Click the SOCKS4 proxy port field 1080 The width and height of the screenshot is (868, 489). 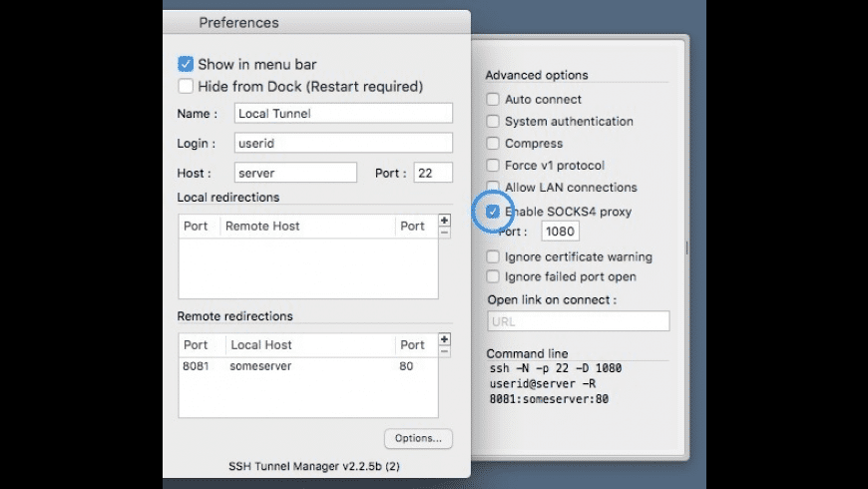(560, 232)
